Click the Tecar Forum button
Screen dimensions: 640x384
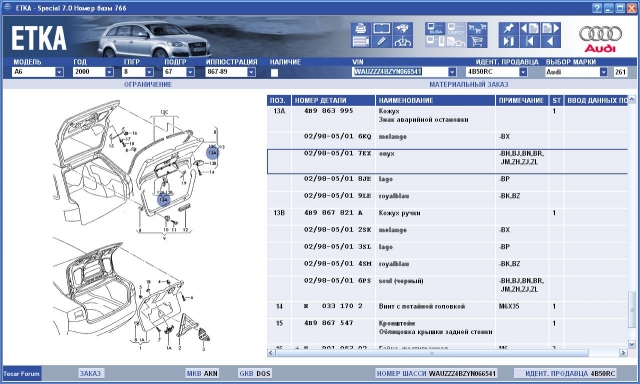pyautogui.click(x=22, y=373)
